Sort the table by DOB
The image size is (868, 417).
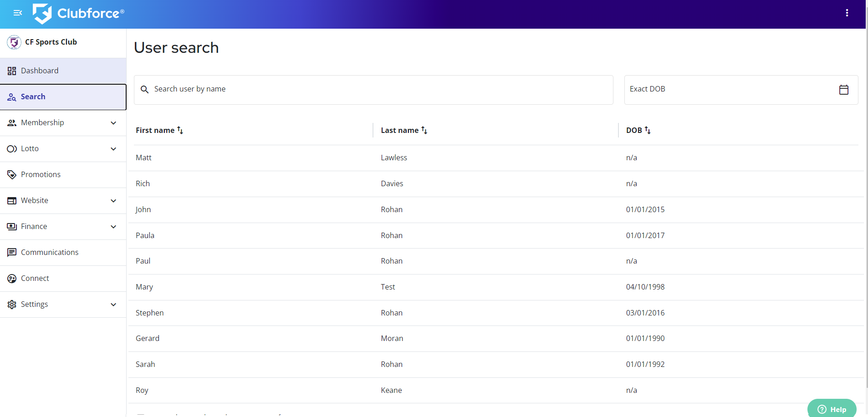click(647, 130)
